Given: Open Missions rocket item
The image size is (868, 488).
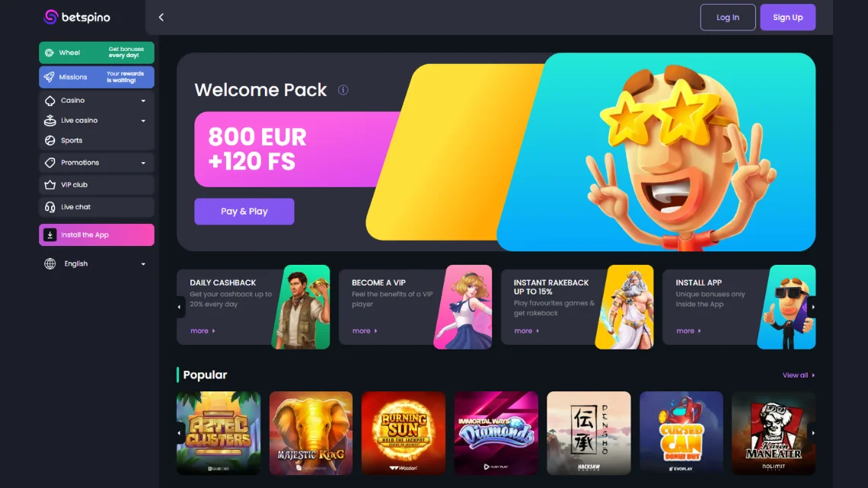Looking at the screenshot, I should tap(97, 77).
